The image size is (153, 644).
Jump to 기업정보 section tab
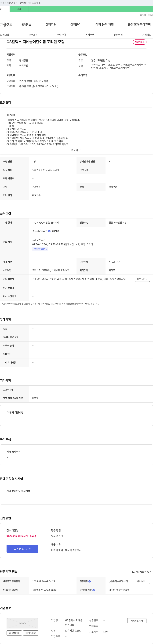click(x=146, y=35)
